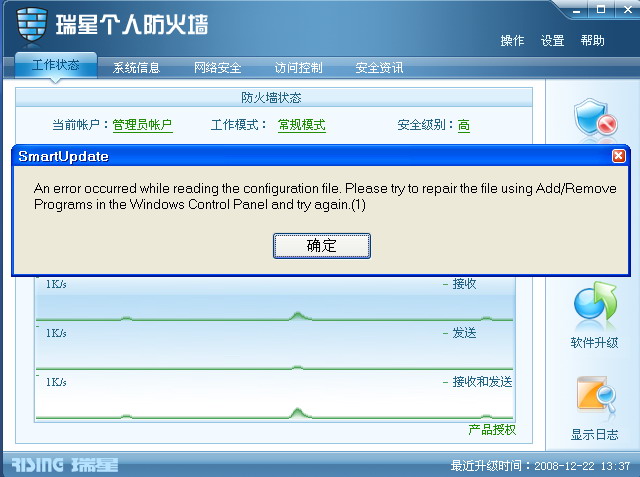Click the 防火墙状态 panel header

(x=274, y=98)
